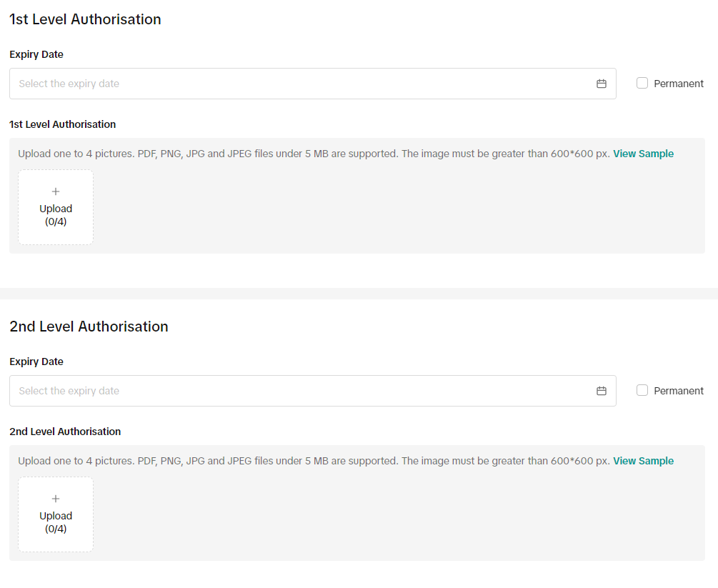Click Expiry Date label in 1st Level section

(x=36, y=54)
